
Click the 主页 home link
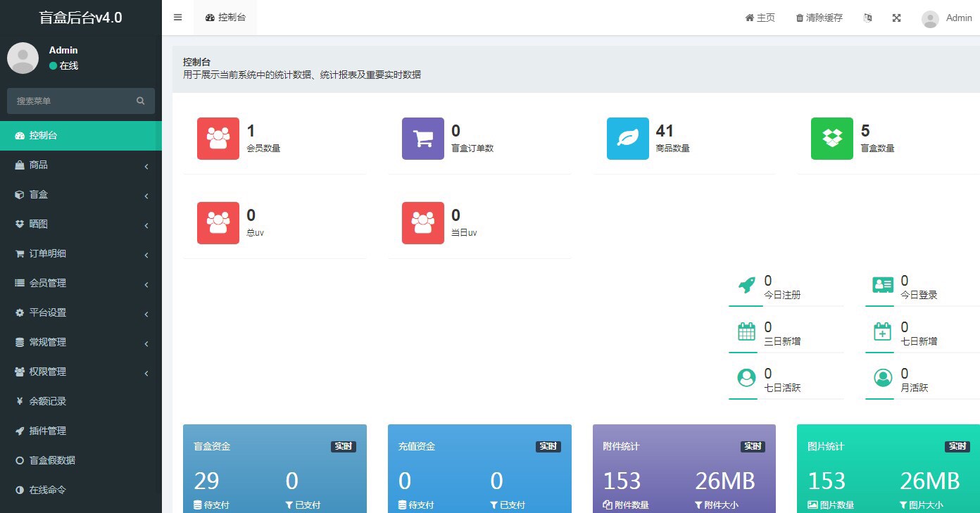[760, 18]
